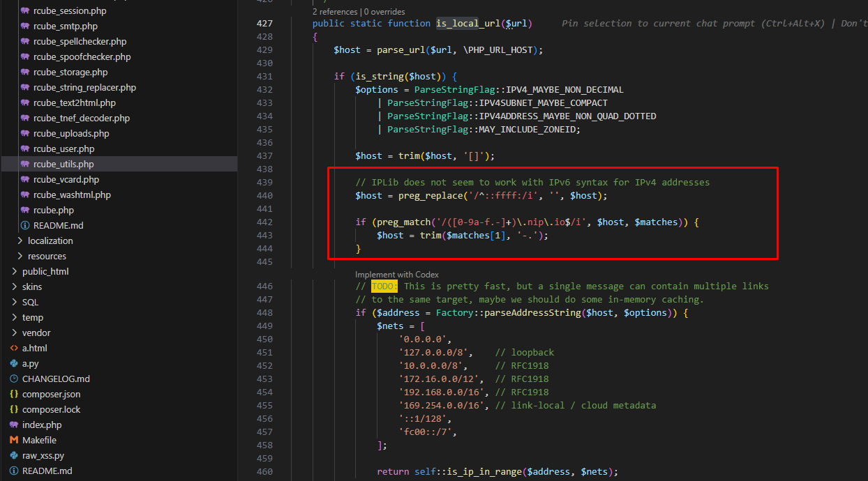Viewport: 868px width, 481px height.
Task: Click the '0 overrides' code lens link
Action: [384, 12]
